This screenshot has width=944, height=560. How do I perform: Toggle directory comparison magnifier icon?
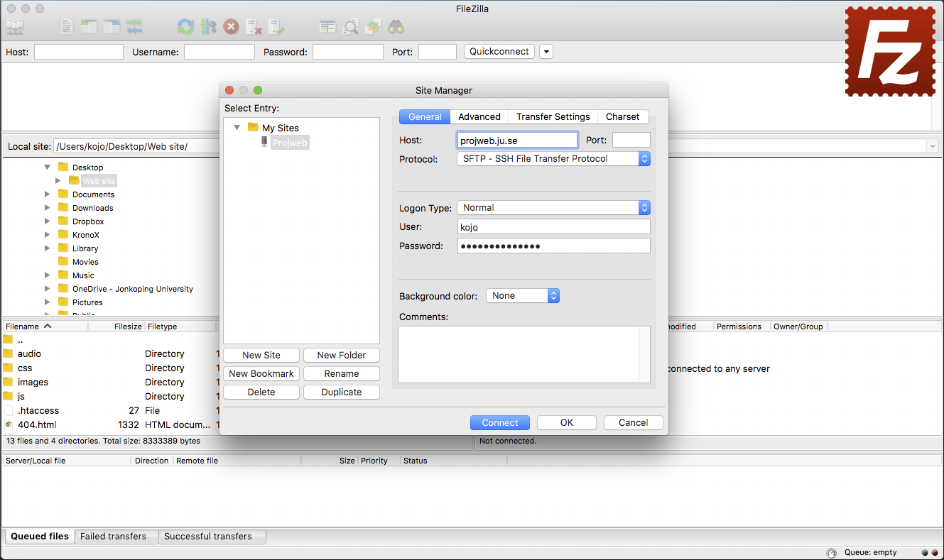click(350, 27)
